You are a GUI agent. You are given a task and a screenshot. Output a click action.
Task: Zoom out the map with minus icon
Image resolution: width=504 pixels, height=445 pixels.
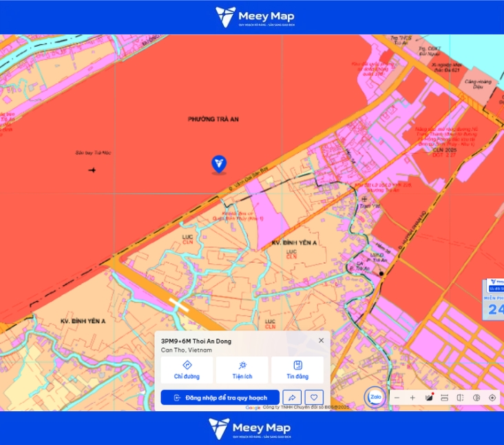click(x=397, y=397)
